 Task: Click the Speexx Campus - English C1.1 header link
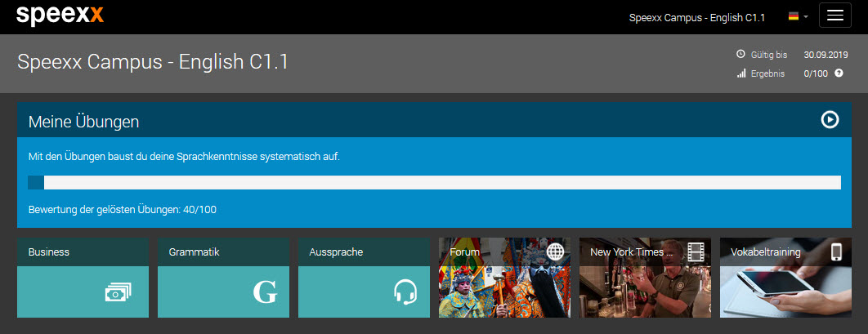click(697, 17)
